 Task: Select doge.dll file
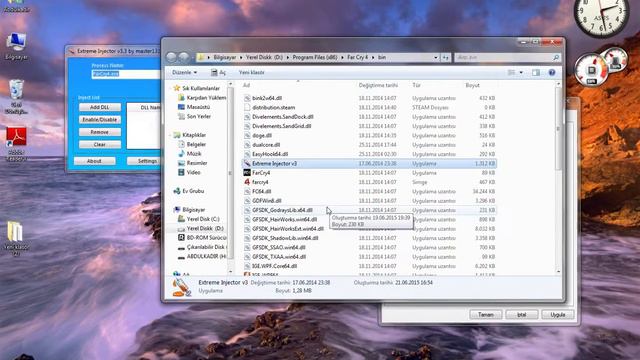coord(262,136)
